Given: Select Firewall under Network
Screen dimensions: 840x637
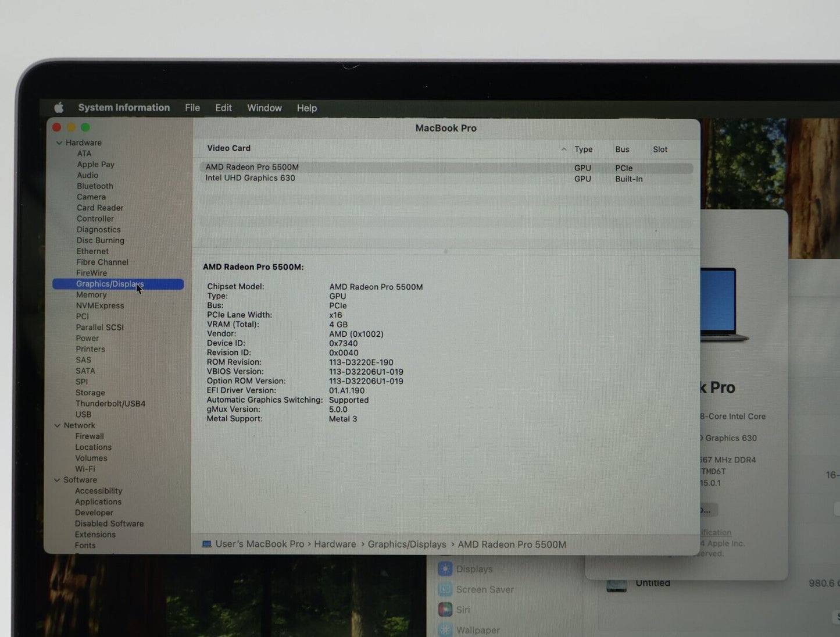Looking at the screenshot, I should [x=90, y=436].
